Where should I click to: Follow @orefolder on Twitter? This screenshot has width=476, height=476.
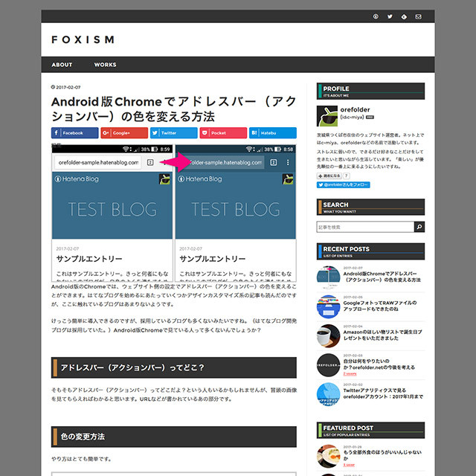coord(344,185)
